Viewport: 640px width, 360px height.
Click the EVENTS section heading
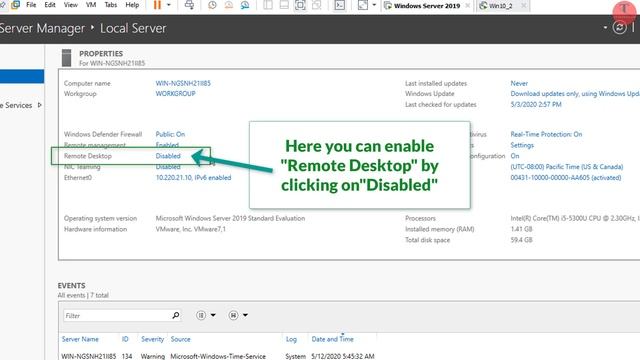71,285
